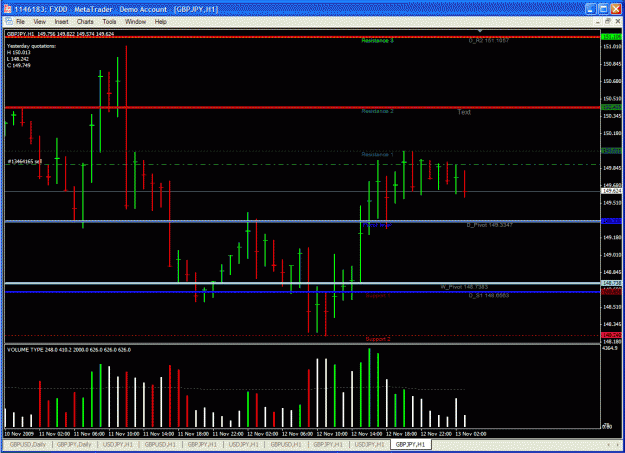Click the 12 Nov 14:00 time label

tap(367, 434)
